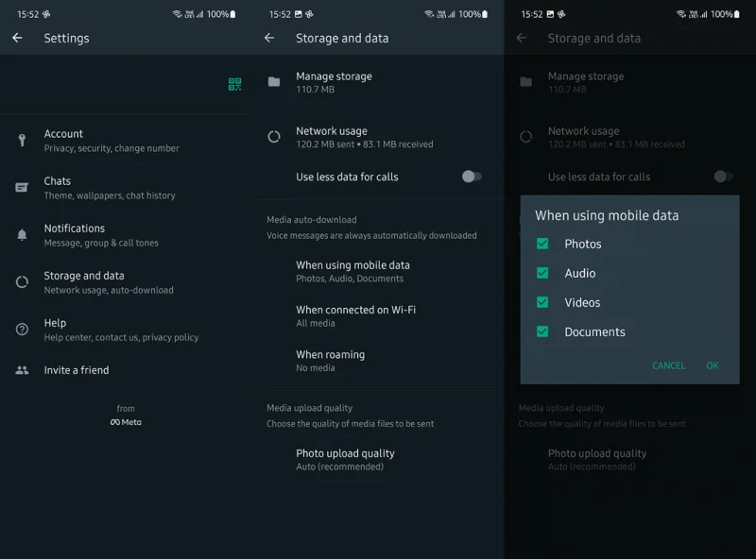Tap the chat bubble icon beside Chats
This screenshot has width=756, height=559.
pyautogui.click(x=22, y=188)
